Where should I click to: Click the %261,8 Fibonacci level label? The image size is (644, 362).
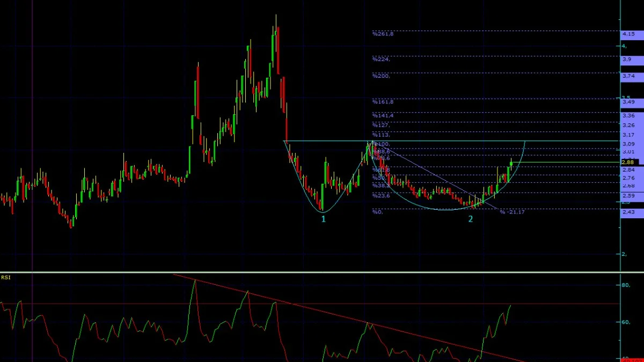coord(383,34)
